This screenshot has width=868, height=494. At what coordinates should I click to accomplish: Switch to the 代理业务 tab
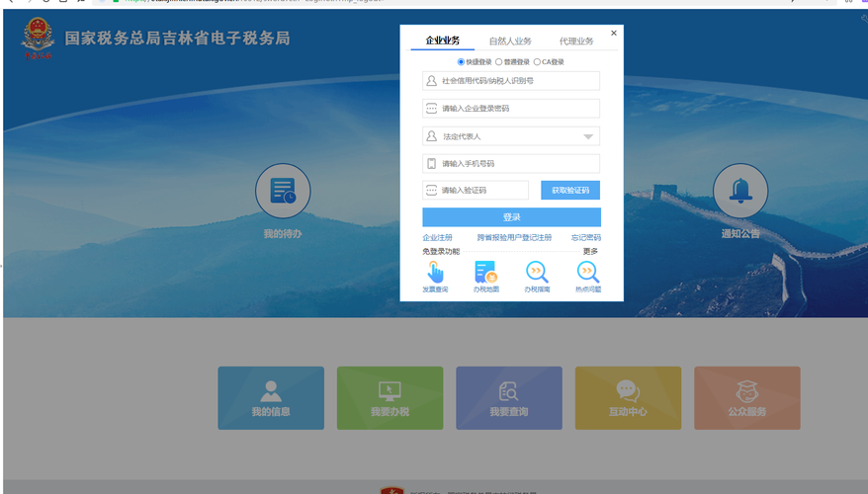pos(576,41)
